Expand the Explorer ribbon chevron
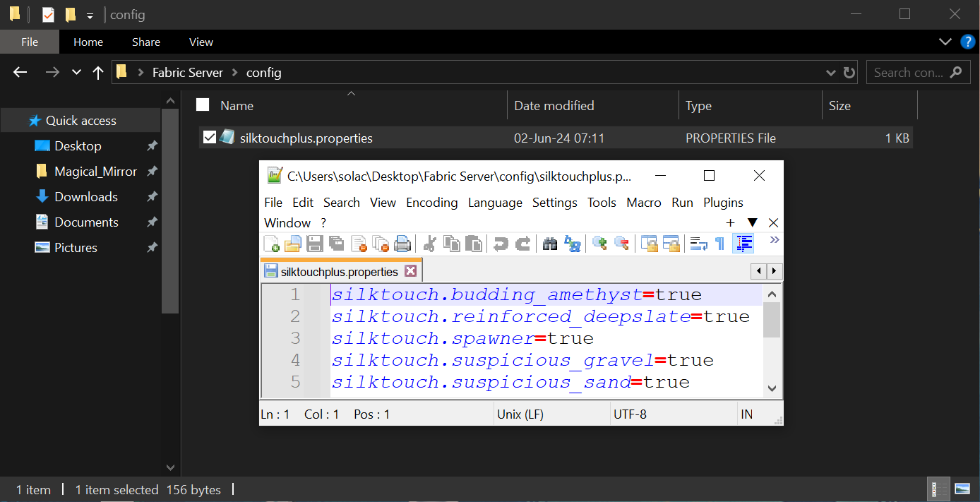 [x=946, y=42]
